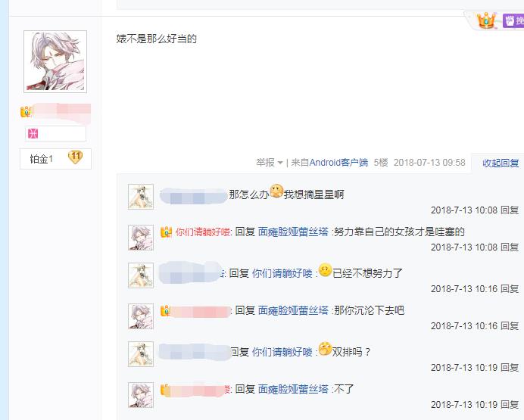
Task: Click the pink Pisces zodiac icon
Action: point(33,133)
